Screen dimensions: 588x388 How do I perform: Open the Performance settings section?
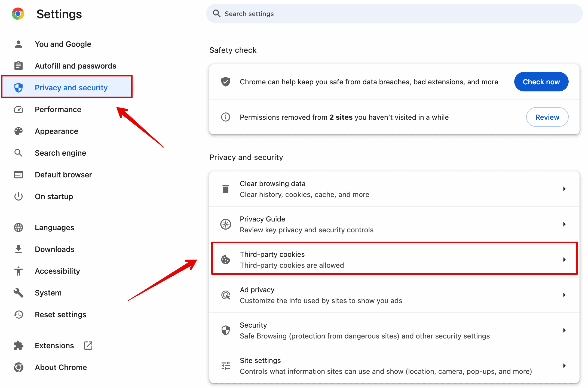tap(58, 109)
